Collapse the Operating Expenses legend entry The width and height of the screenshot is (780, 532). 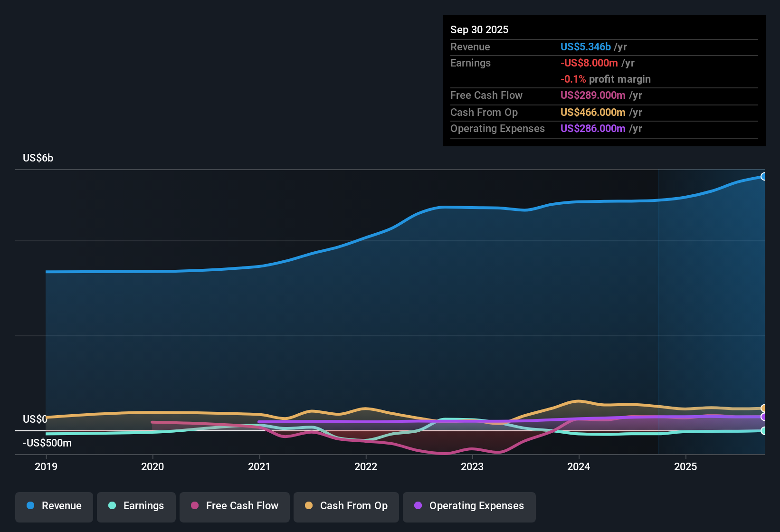(x=469, y=506)
